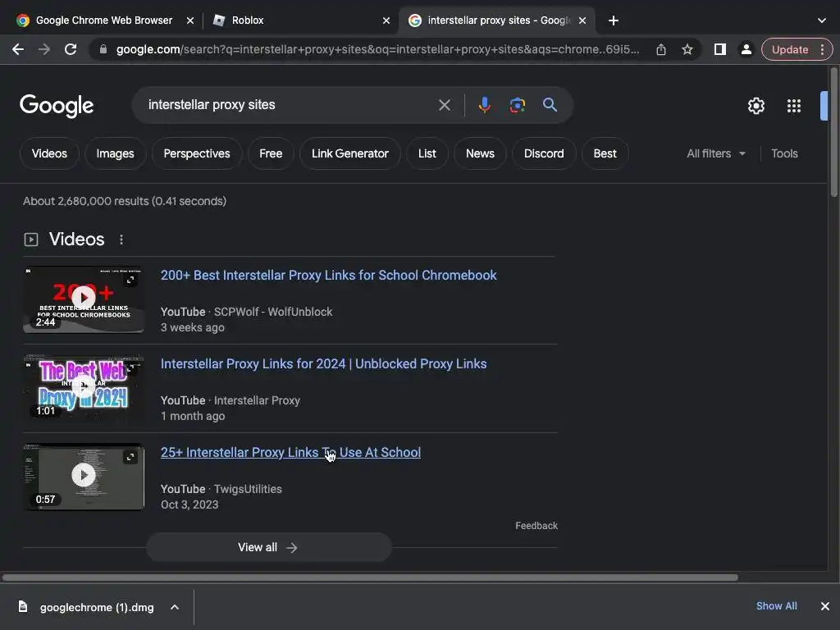Image resolution: width=840 pixels, height=630 pixels.
Task: Open options for googlechrome (1).dmg download
Action: coord(175,607)
